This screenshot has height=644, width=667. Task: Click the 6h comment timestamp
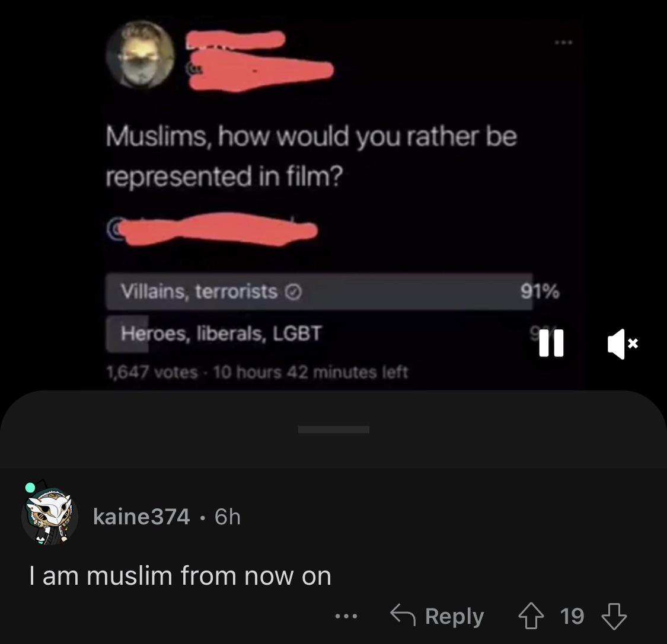[228, 517]
